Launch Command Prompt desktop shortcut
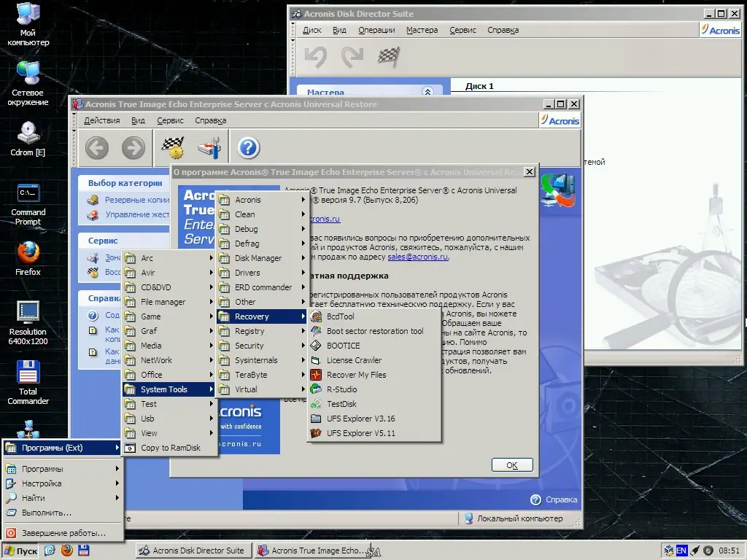This screenshot has width=747, height=560. [x=28, y=204]
